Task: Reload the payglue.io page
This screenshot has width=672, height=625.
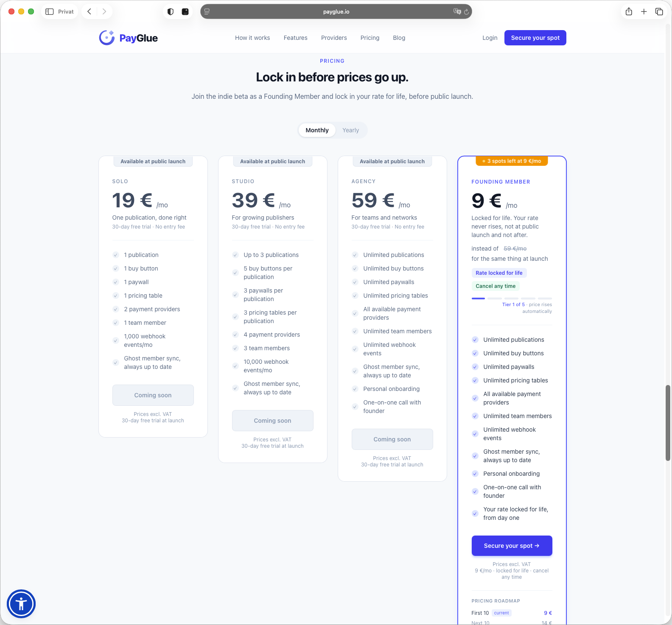Action: click(467, 12)
